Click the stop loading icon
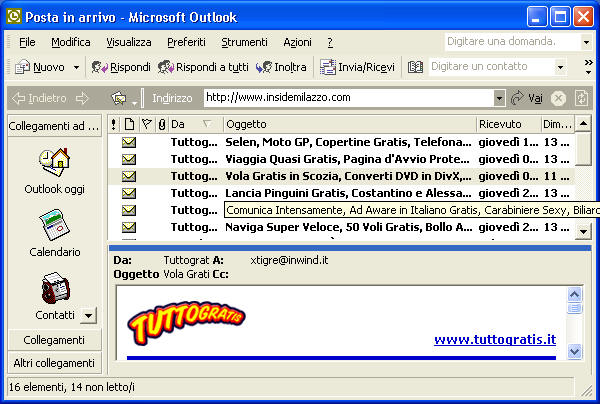The width and height of the screenshot is (600, 404). pos(558,99)
